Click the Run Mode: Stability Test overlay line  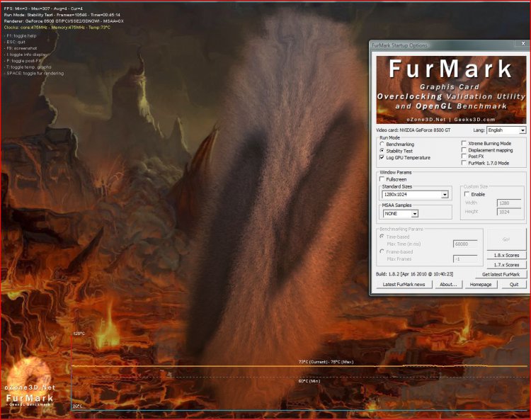click(62, 15)
